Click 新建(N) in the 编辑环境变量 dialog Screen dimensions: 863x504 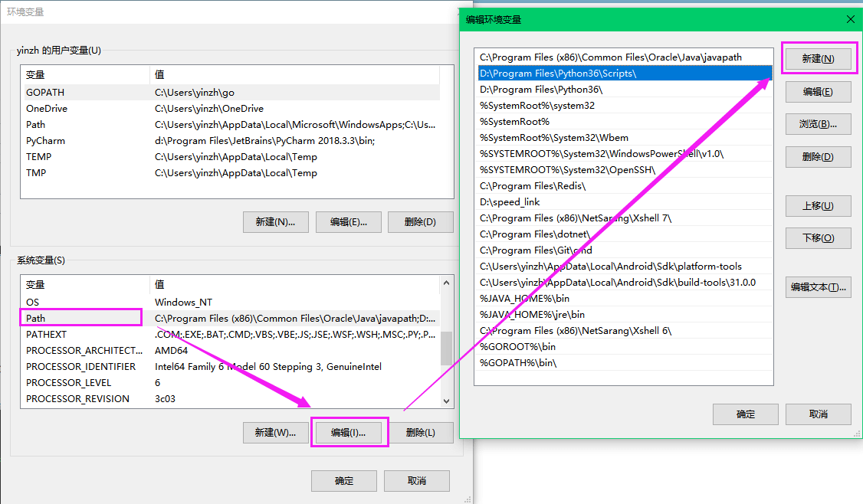(819, 58)
